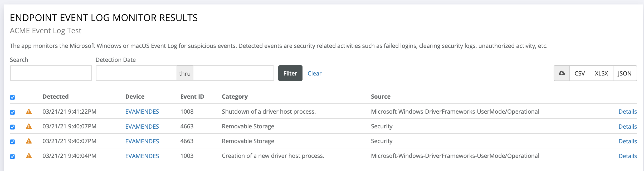This screenshot has width=644, height=171.
Task: Click the Detection Date end field
Action: click(x=233, y=73)
